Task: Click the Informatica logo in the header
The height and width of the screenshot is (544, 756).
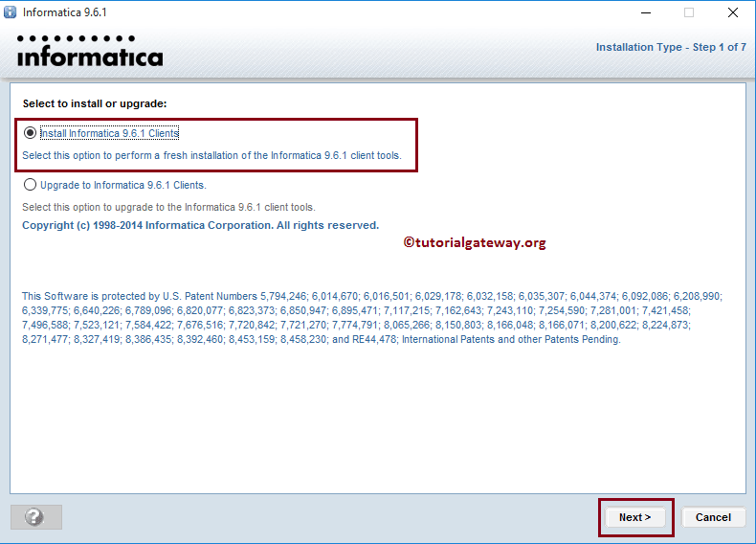Action: pos(90,51)
